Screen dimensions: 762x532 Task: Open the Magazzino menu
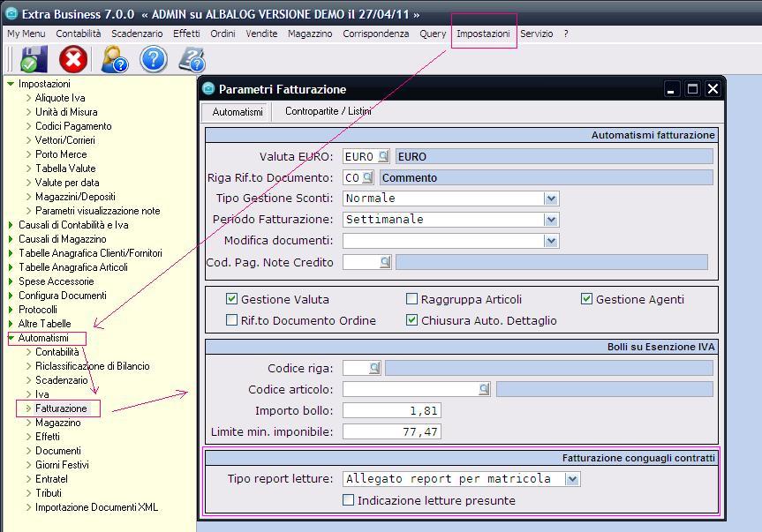[x=310, y=34]
